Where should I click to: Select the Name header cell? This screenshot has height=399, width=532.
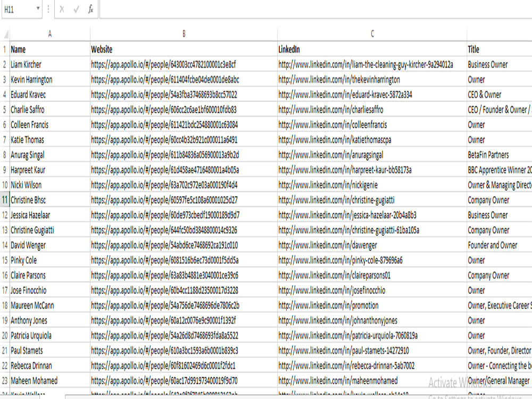click(50, 49)
